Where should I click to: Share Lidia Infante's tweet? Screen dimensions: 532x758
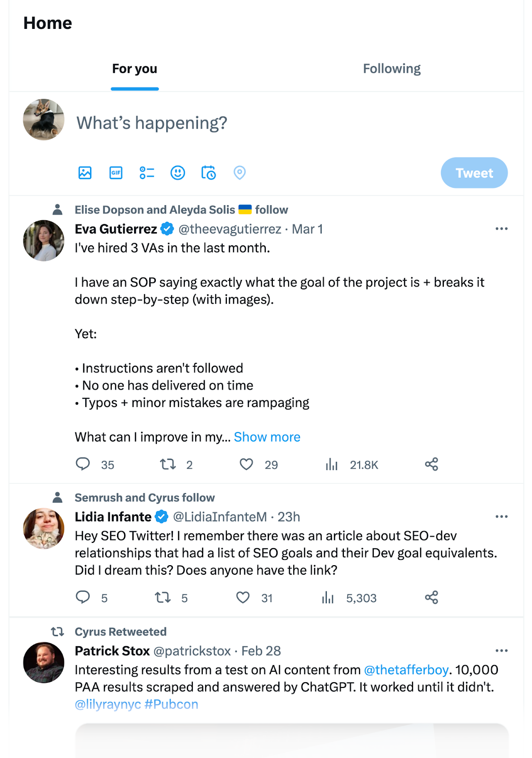(432, 598)
